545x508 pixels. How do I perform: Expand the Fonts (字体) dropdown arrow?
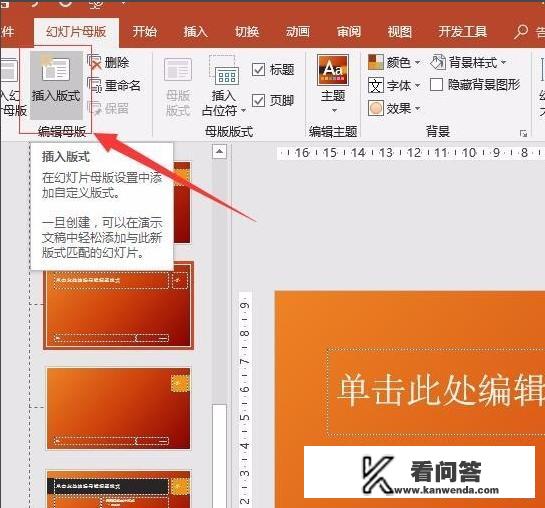click(x=417, y=85)
